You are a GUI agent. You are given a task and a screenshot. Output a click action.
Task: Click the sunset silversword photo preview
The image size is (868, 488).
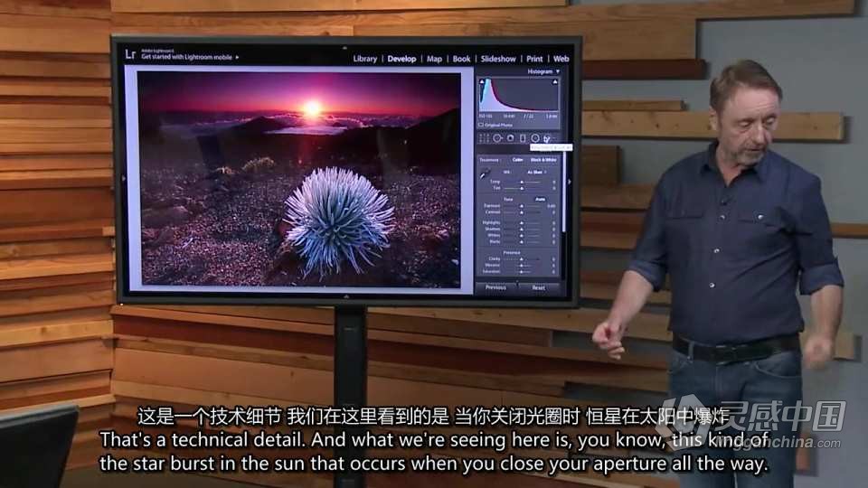[x=298, y=179]
